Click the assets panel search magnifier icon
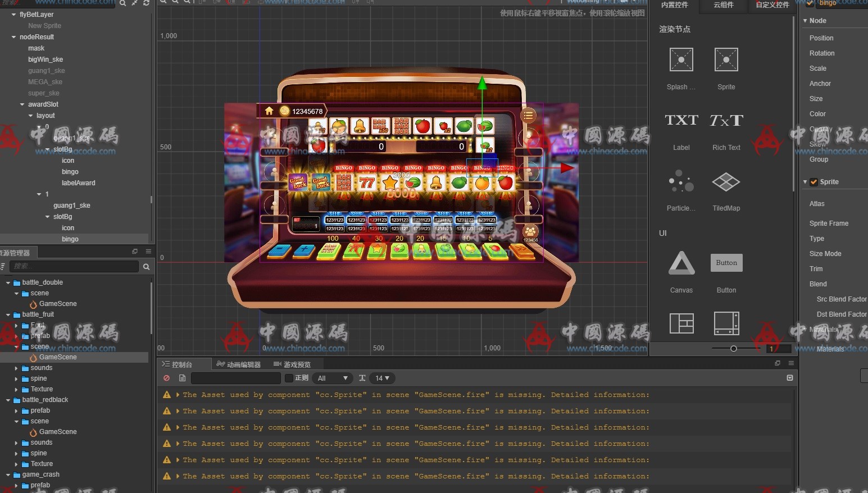The height and width of the screenshot is (493, 868). pyautogui.click(x=146, y=267)
